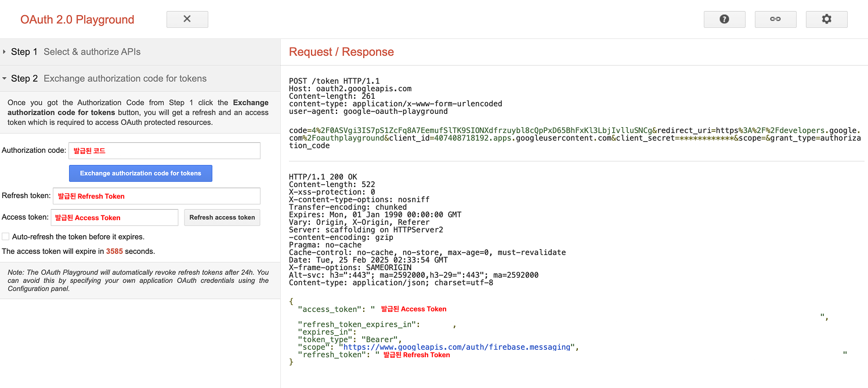
Task: Click the X-xss-protection: 0 line
Action: tap(332, 192)
